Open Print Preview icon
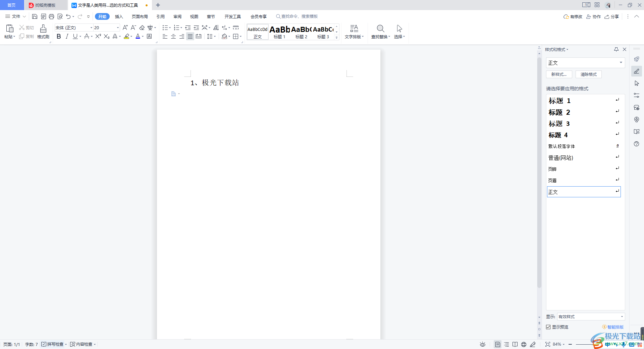644x349 pixels. click(x=60, y=16)
